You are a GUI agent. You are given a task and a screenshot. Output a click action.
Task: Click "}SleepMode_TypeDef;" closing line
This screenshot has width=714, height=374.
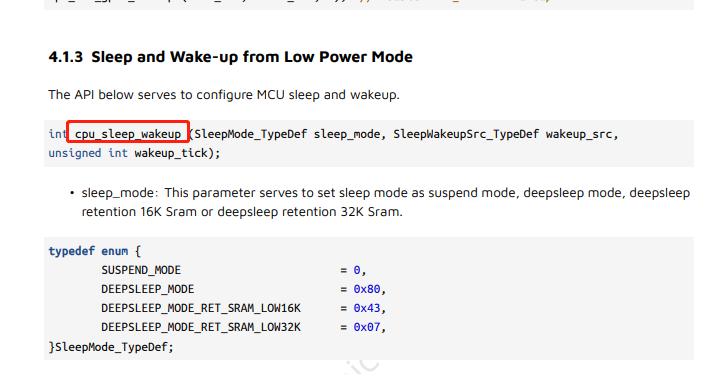point(111,347)
